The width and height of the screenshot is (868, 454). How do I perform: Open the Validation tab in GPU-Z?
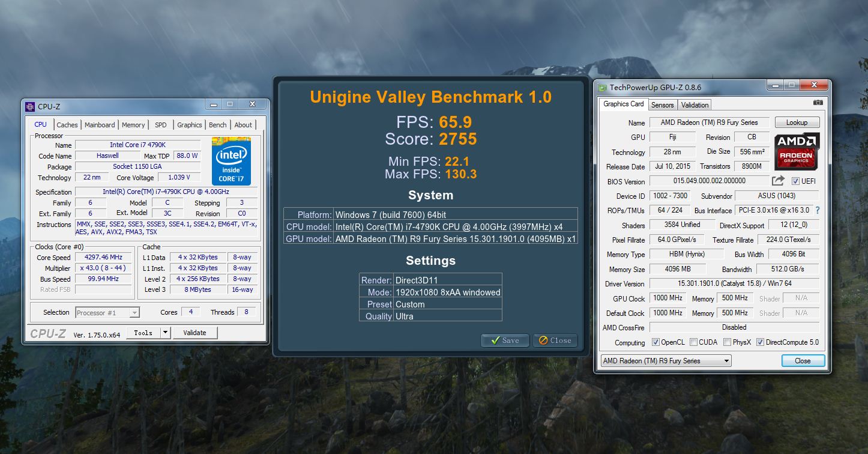[695, 105]
